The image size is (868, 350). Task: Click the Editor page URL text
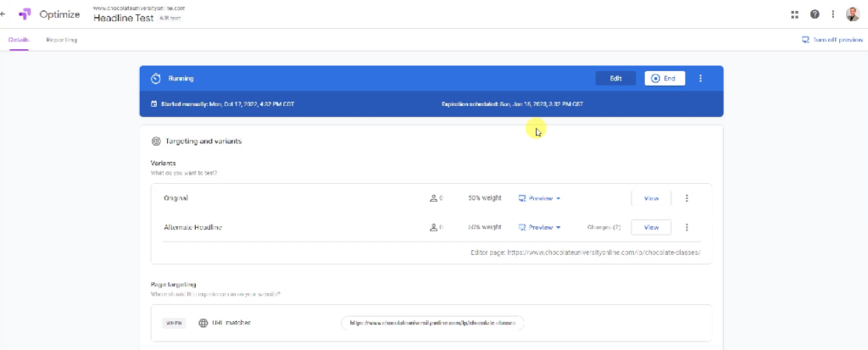click(x=586, y=253)
